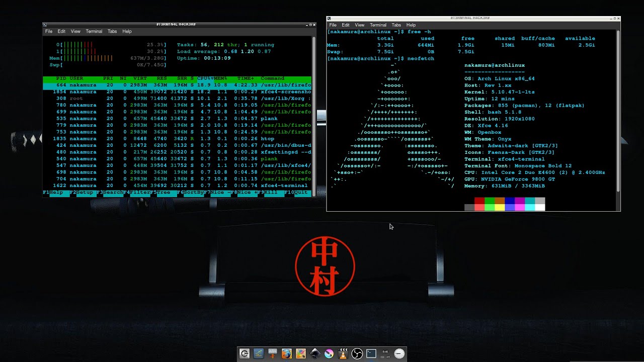
Task: Sort htop by the RES column header
Action: 162,78
